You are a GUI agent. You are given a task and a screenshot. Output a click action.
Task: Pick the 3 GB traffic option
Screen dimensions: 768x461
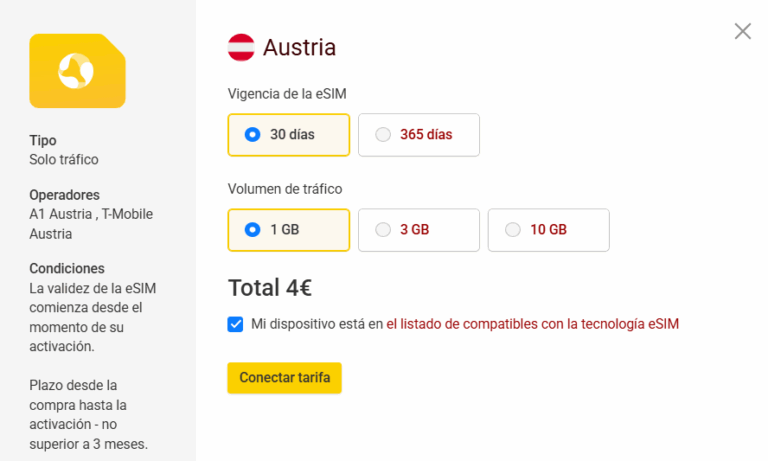tap(419, 229)
